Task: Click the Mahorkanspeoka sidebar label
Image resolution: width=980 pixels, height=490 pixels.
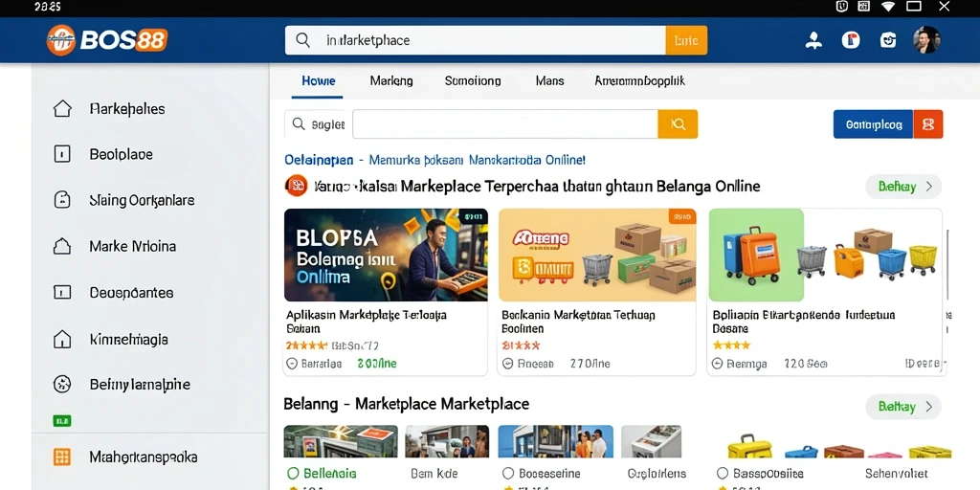Action: pyautogui.click(x=144, y=457)
